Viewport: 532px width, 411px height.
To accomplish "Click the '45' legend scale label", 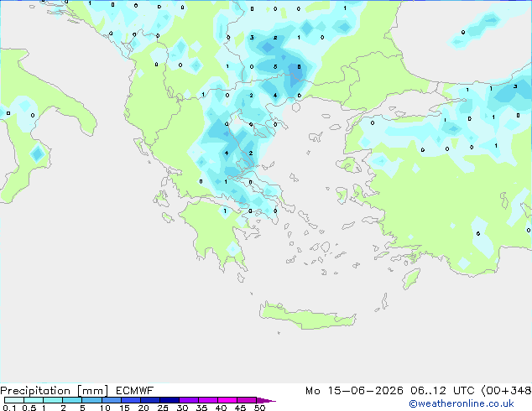I will pyautogui.click(x=240, y=408).
